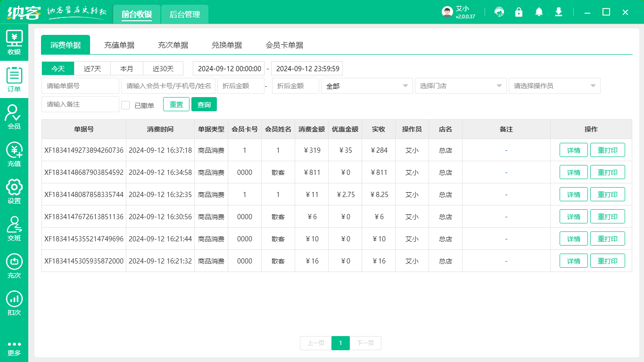
Task: Open the notification bell icon
Action: coord(539,12)
